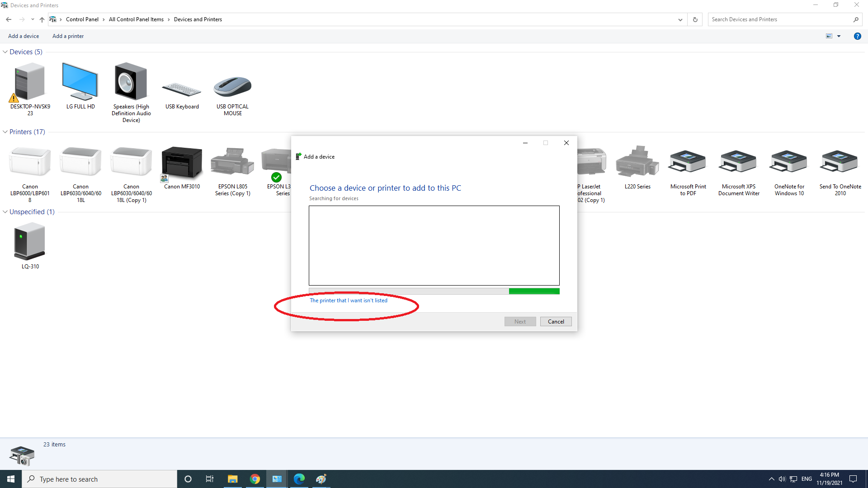
Task: Collapse the Unspecified (1) group
Action: click(5, 212)
